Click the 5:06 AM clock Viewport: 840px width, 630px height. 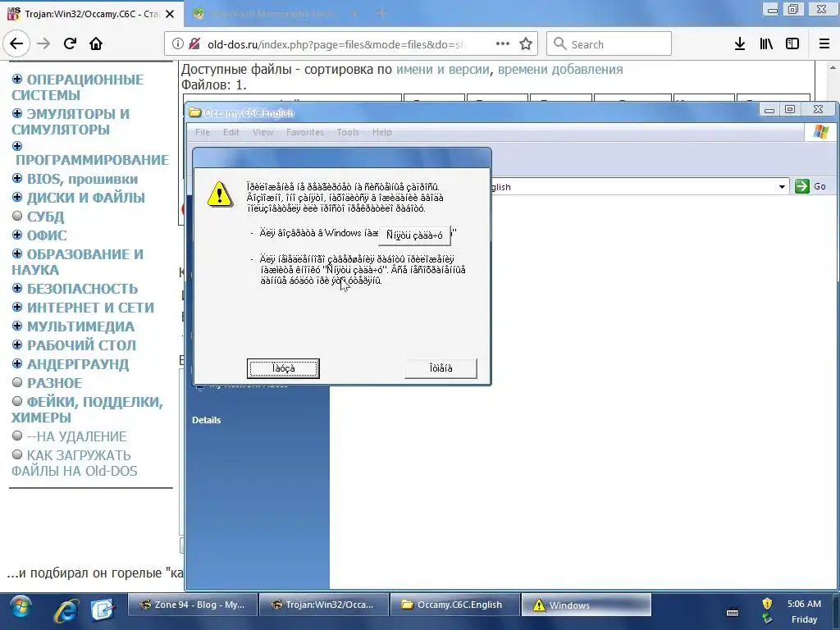pos(804,604)
